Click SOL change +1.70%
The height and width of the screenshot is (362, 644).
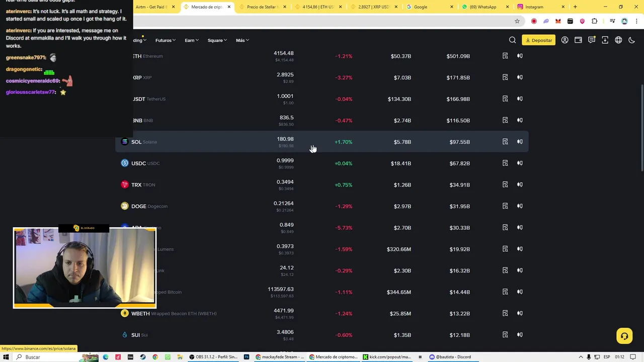coord(344,142)
